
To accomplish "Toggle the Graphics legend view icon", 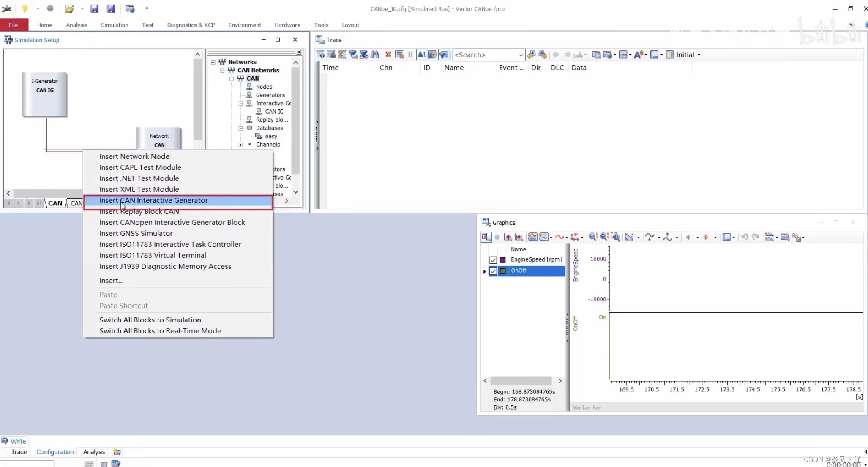I will [486, 237].
